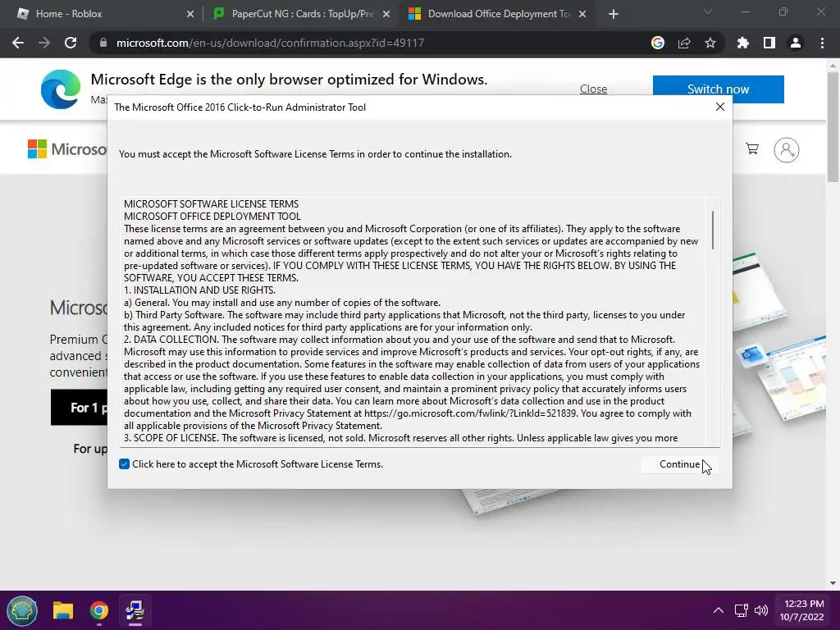Uncheck the accept License Terms checkbox

(125, 464)
